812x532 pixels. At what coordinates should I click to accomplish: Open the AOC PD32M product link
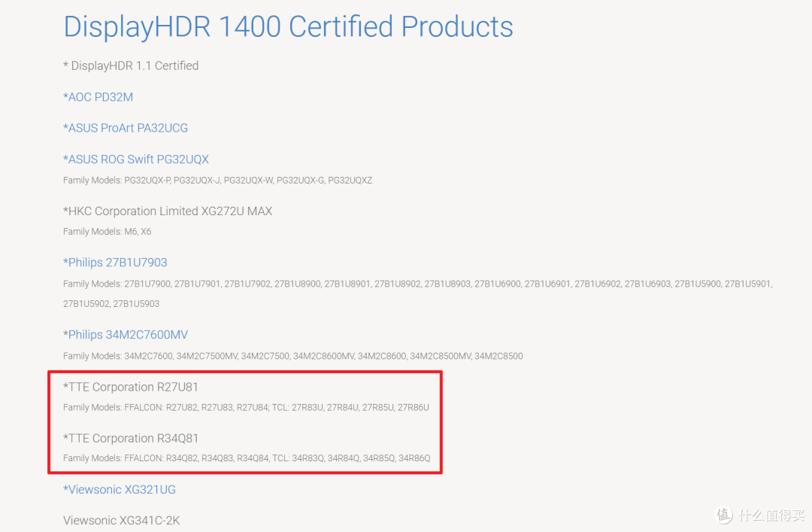click(x=98, y=97)
